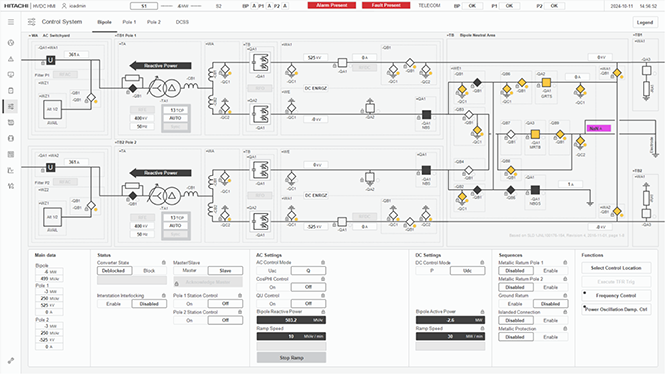This screenshot has height=374, width=665.
Task: Enable Metallic Return Pole 1
Action: 550,271
